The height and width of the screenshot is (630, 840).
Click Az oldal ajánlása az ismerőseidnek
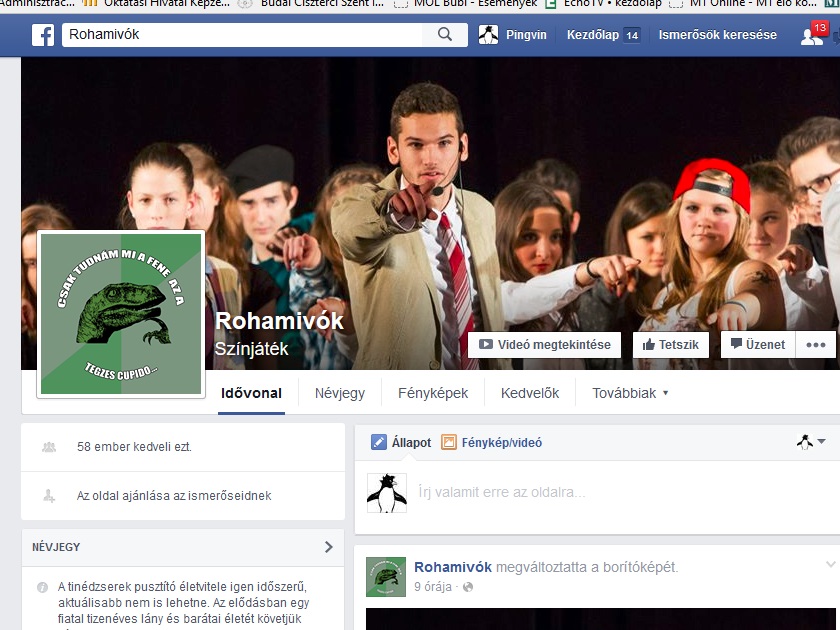coord(174,496)
